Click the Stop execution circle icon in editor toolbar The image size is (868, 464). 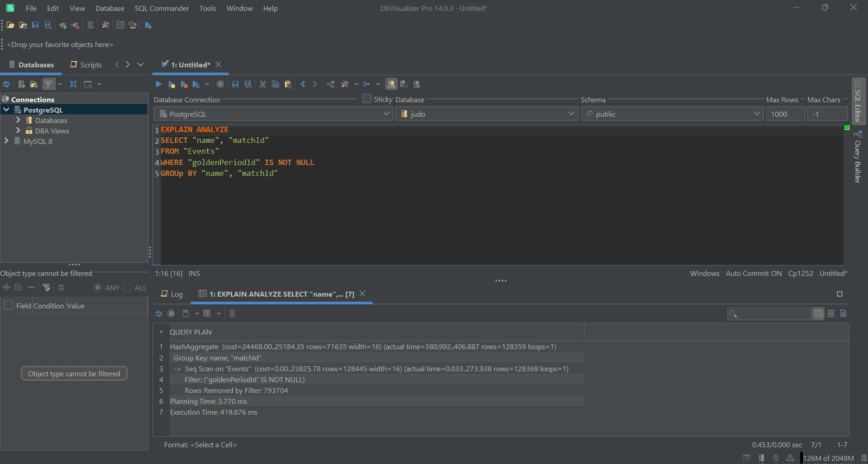pos(220,84)
